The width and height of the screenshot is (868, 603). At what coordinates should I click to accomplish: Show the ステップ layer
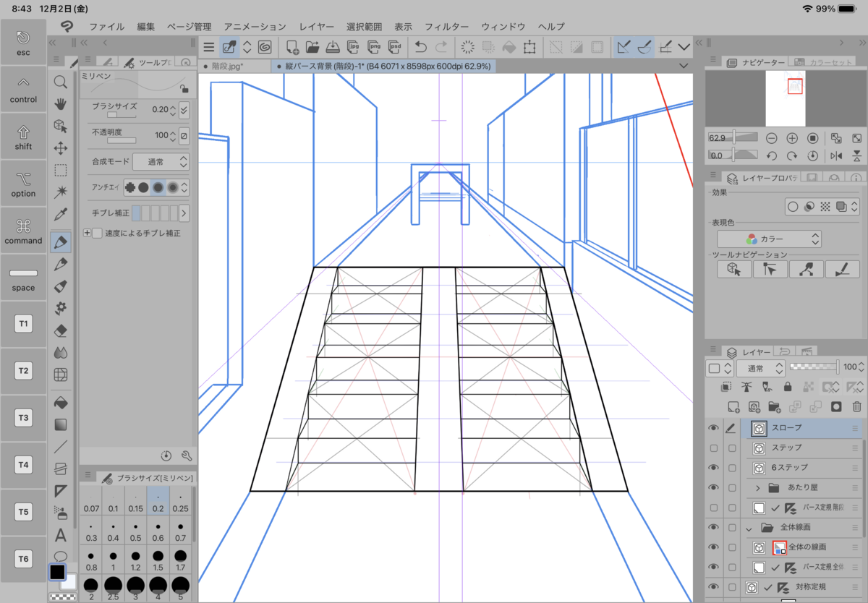point(713,448)
